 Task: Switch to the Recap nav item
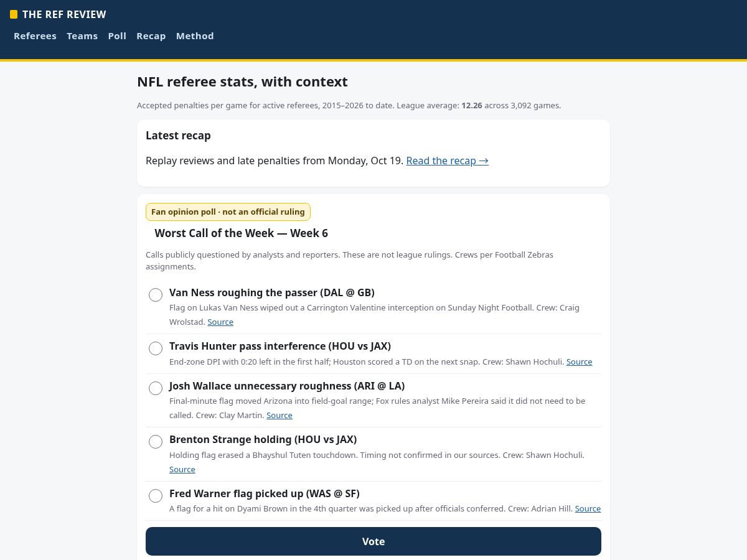click(151, 36)
